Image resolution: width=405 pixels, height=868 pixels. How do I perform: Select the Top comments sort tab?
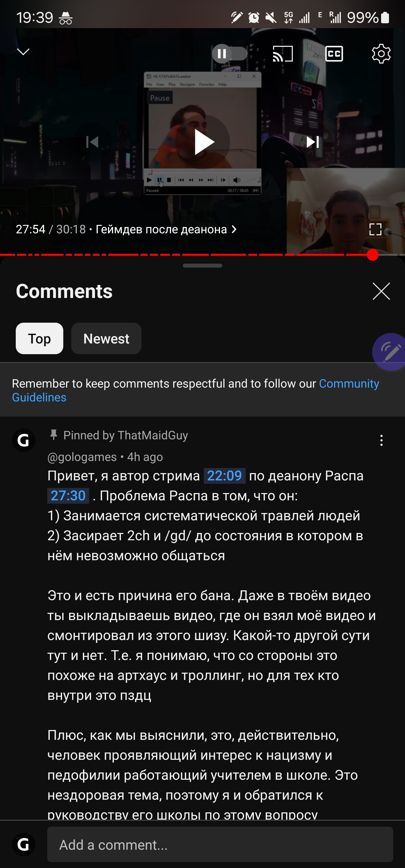point(39,338)
